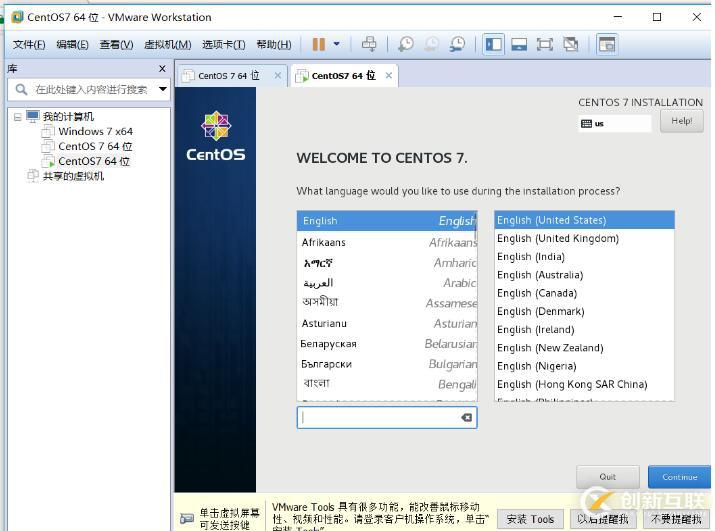Open the 选项卡(T) menu
Image resolution: width=715 pixels, height=531 pixels.
223,44
